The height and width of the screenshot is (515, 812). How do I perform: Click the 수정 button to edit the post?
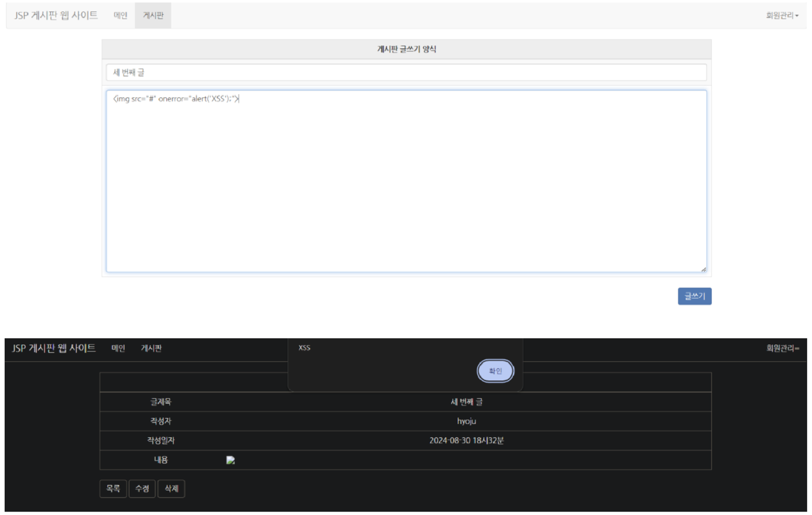[x=142, y=489]
